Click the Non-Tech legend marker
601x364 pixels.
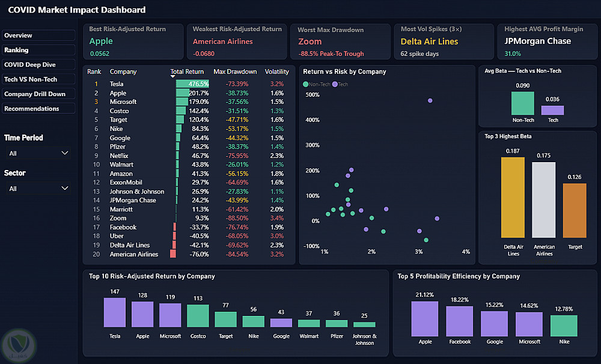pyautogui.click(x=305, y=84)
